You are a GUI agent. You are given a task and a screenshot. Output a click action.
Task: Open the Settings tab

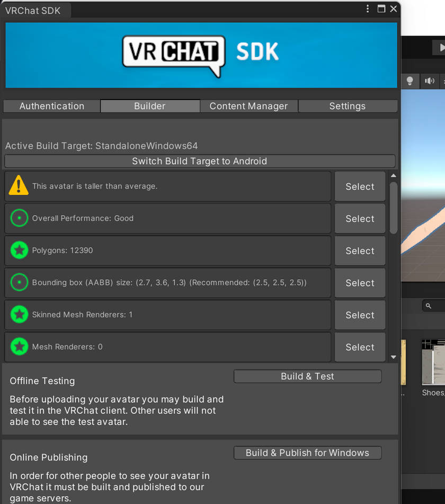(348, 106)
